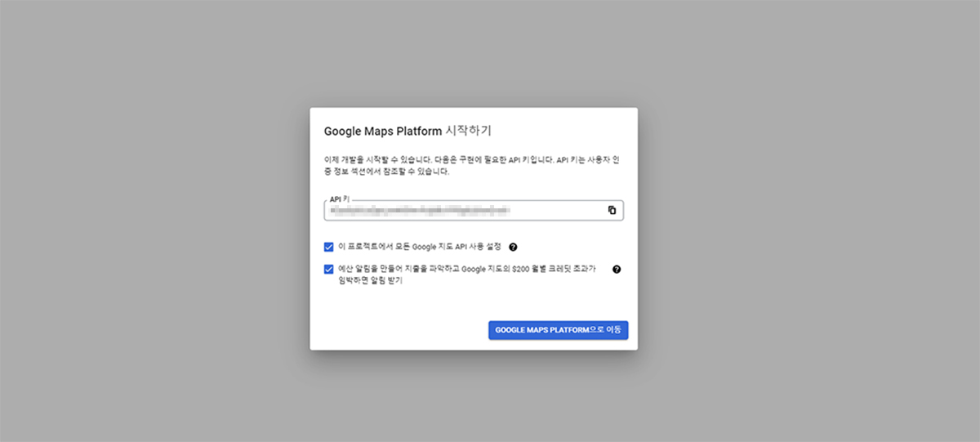Open help for enabling all Google Maps APIs

513,247
